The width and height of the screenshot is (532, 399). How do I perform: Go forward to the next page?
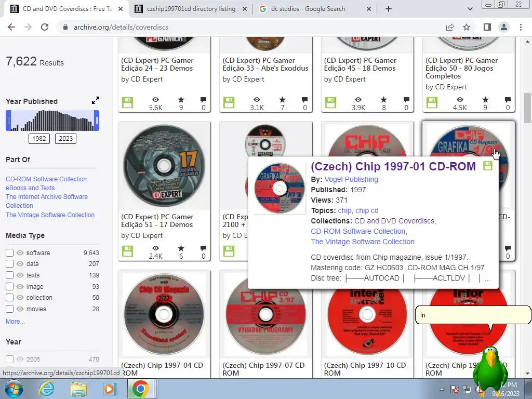28,27
